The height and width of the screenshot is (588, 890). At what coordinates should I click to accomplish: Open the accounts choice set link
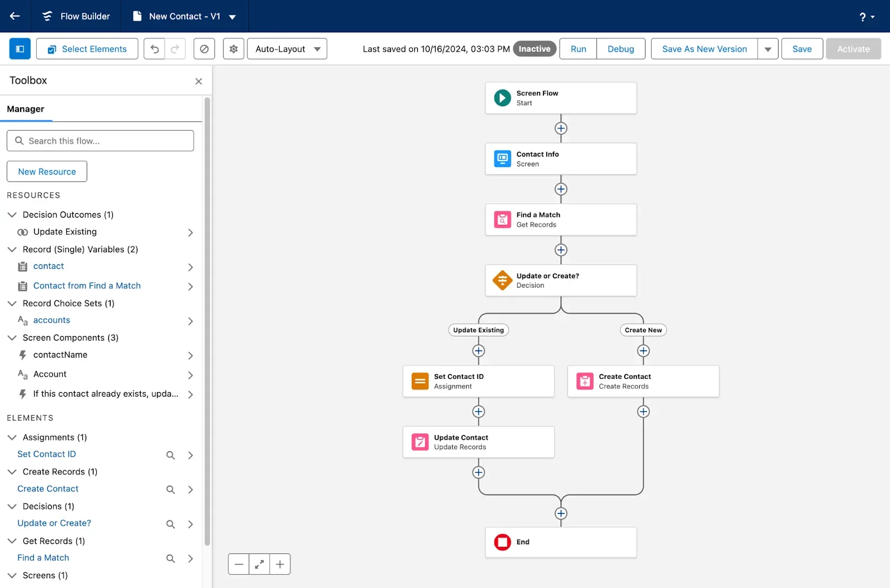(52, 320)
